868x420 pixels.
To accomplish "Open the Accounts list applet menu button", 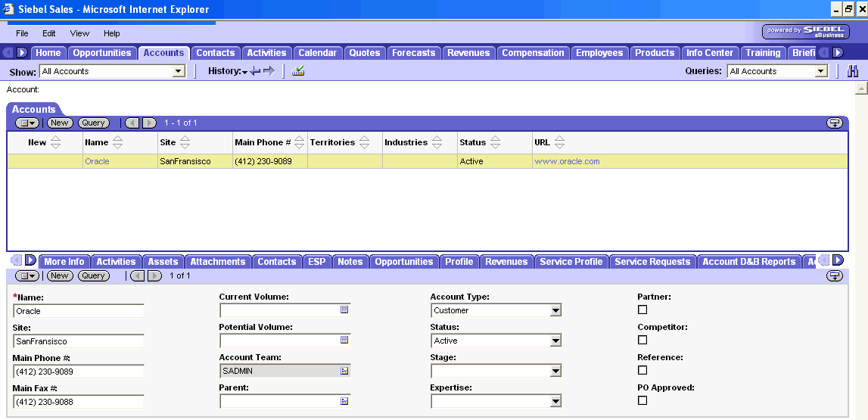I will (27, 123).
